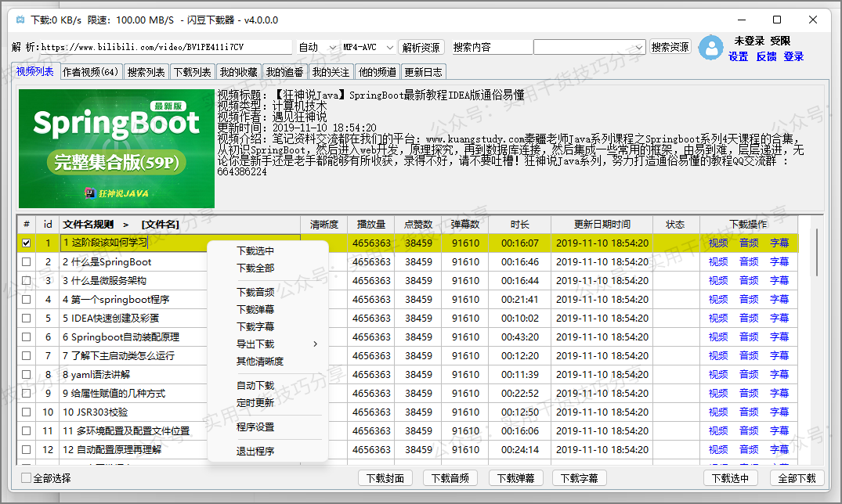842x504 pixels.
Task: Uncheck the checkbox for row 1
Action: [27, 243]
